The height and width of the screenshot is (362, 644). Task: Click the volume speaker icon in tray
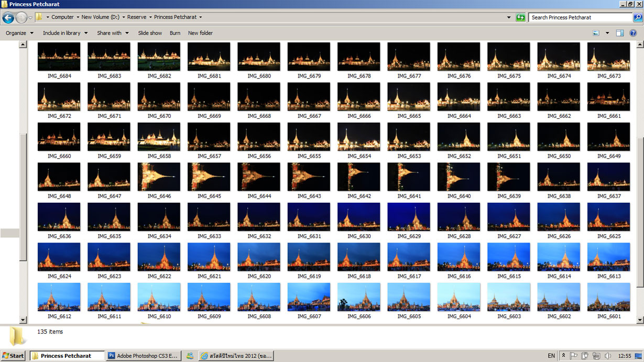[x=607, y=356]
